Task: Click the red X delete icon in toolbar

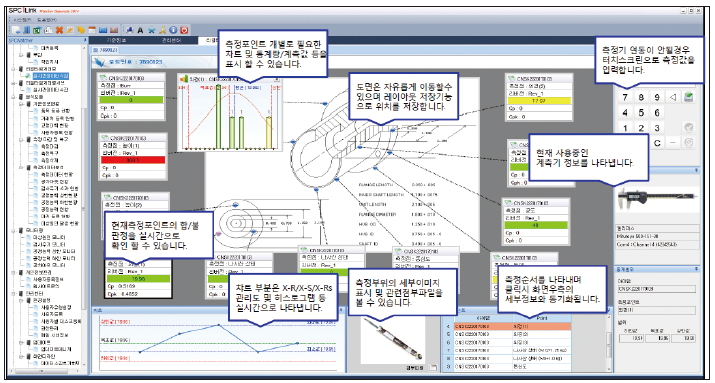Action: click(59, 30)
